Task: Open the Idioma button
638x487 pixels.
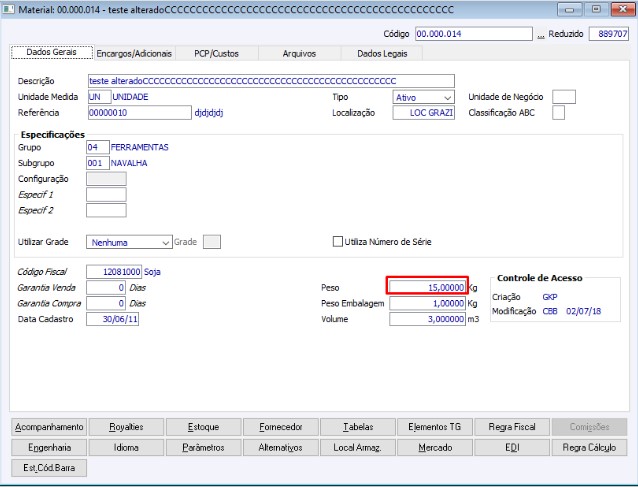Action: (126, 448)
